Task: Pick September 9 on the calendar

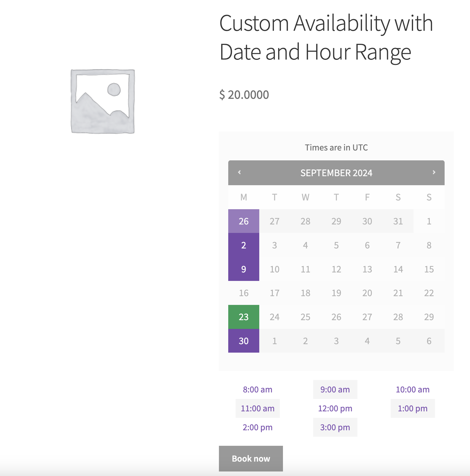Action: (x=244, y=269)
